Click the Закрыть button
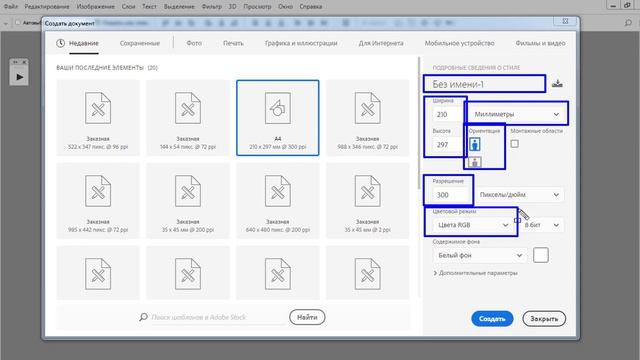This screenshot has width=640, height=360. click(544, 319)
